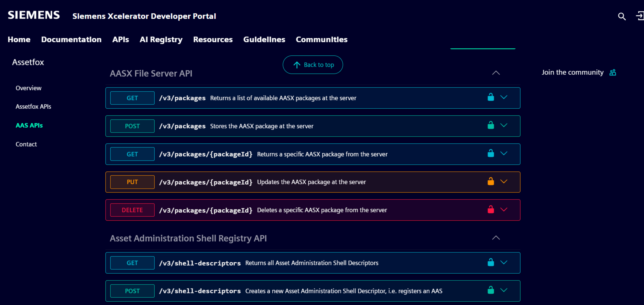Image resolution: width=644 pixels, height=305 pixels.
Task: Open the Documentation menu
Action: click(x=71, y=39)
